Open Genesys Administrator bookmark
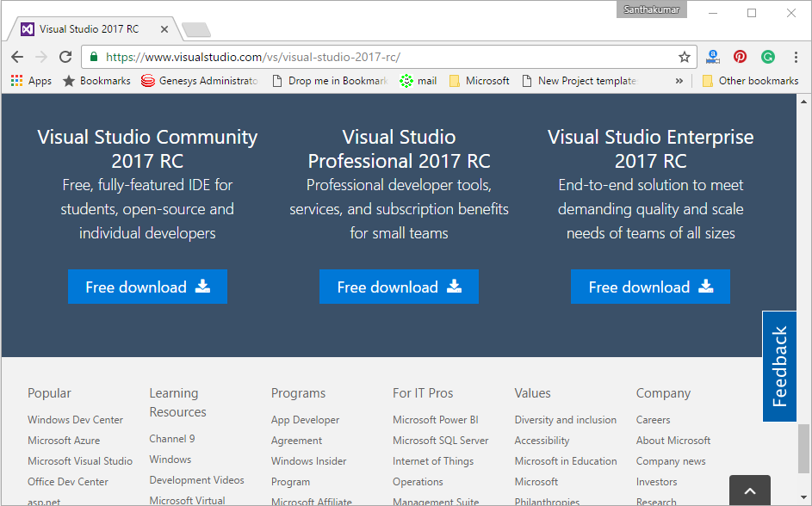The image size is (812, 506). click(x=200, y=81)
